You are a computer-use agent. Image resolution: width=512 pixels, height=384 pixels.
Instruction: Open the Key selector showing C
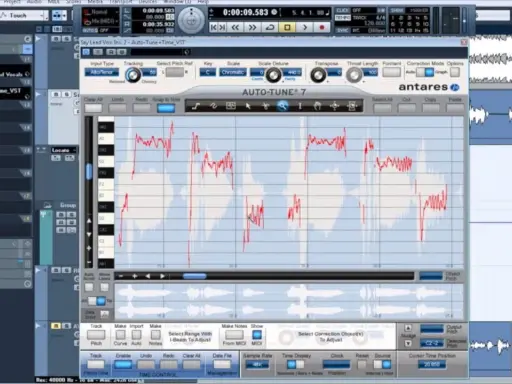pyautogui.click(x=207, y=72)
